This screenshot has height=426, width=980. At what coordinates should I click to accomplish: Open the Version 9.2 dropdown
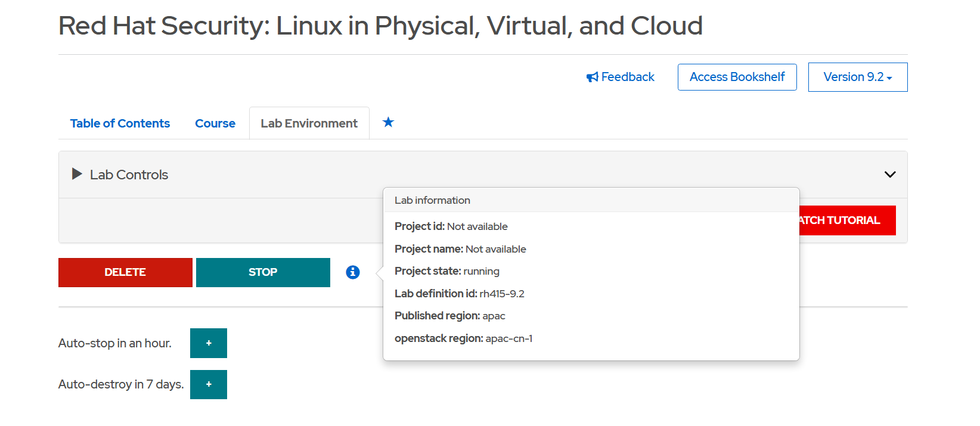point(857,77)
